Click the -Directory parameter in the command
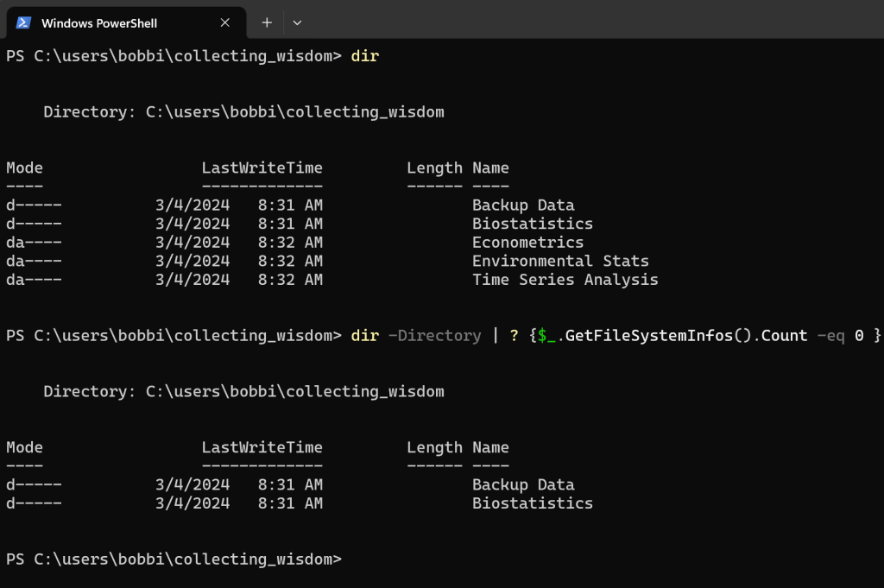Image resolution: width=884 pixels, height=588 pixels. [433, 335]
